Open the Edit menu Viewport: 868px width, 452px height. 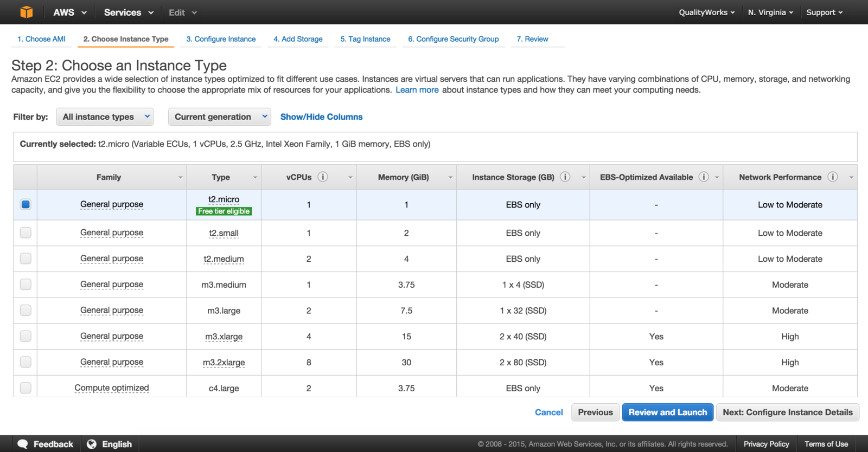pyautogui.click(x=183, y=12)
